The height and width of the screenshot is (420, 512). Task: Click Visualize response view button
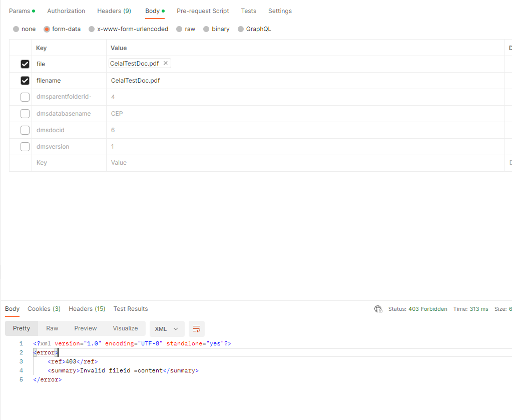click(x=125, y=328)
